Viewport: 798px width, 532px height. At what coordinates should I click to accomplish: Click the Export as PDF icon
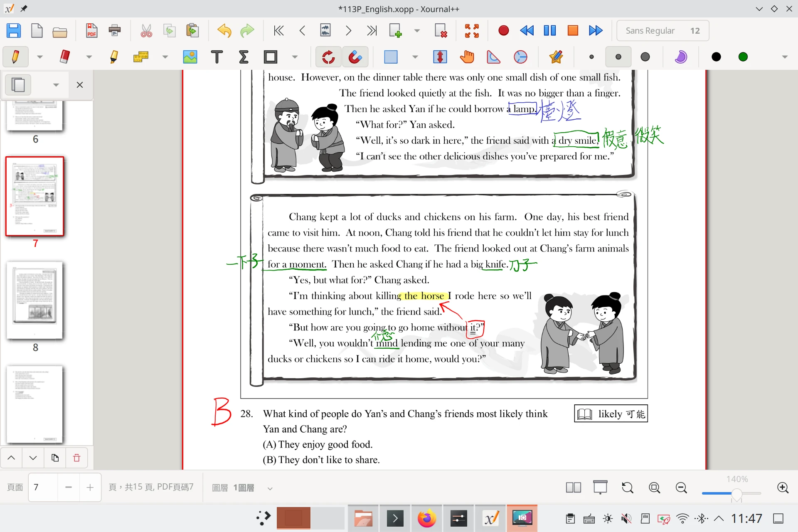coord(91,31)
